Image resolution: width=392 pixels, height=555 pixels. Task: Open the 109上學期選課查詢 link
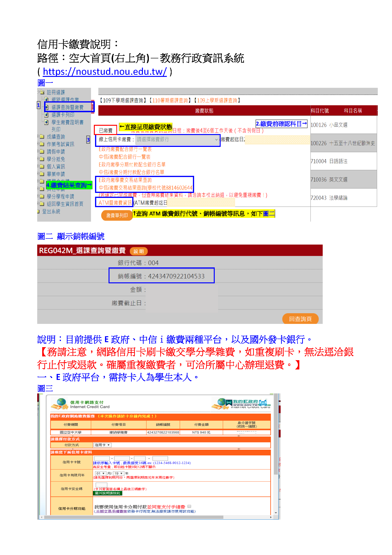217,100
